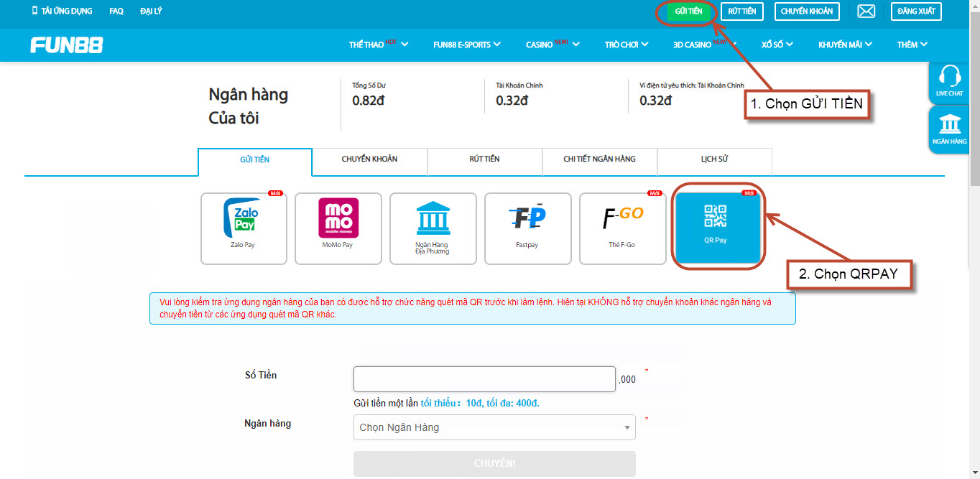Open the Đại Lý link

pyautogui.click(x=151, y=11)
